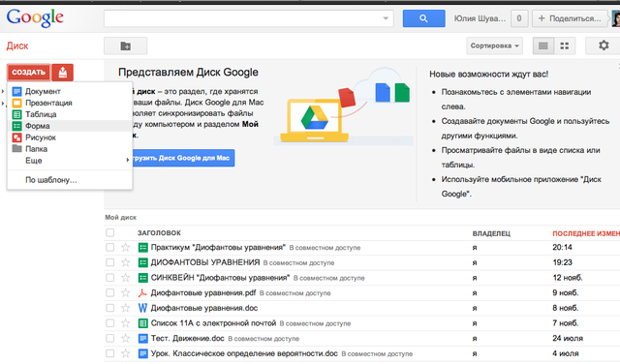Star the ДИОФАНТОВЫ УРАВНЕНИЯ form

tap(125, 262)
